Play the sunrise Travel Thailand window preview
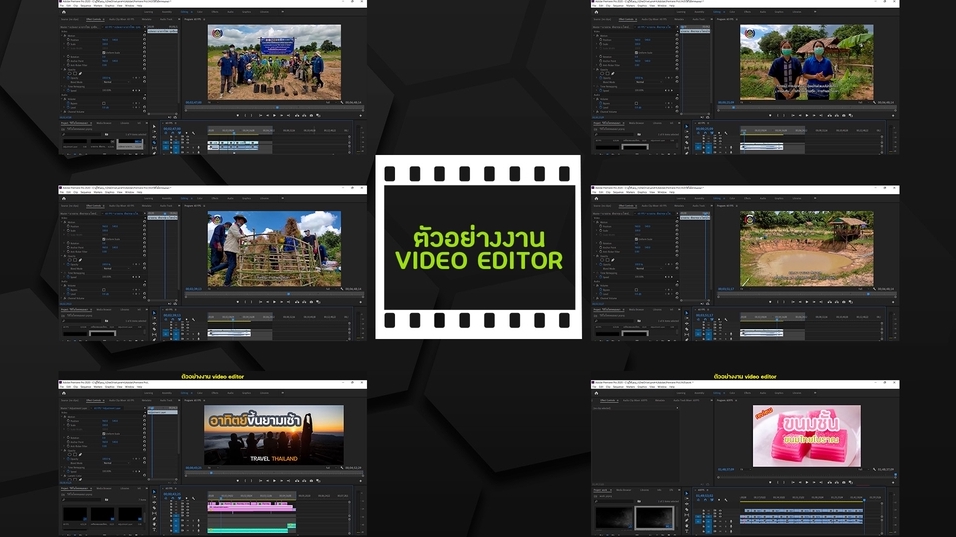This screenshot has height=537, width=956. click(x=274, y=480)
